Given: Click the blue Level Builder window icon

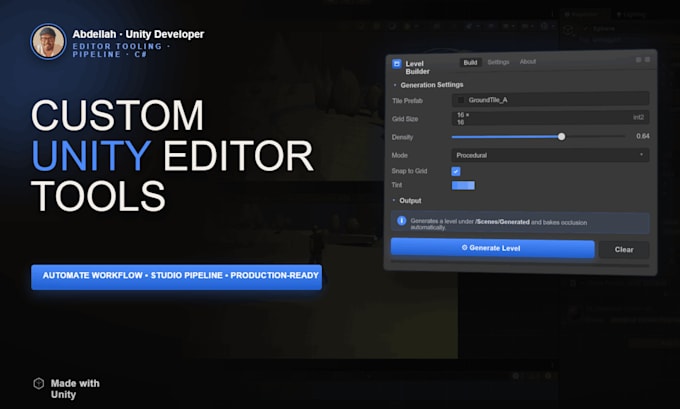Looking at the screenshot, I should click(x=396, y=64).
